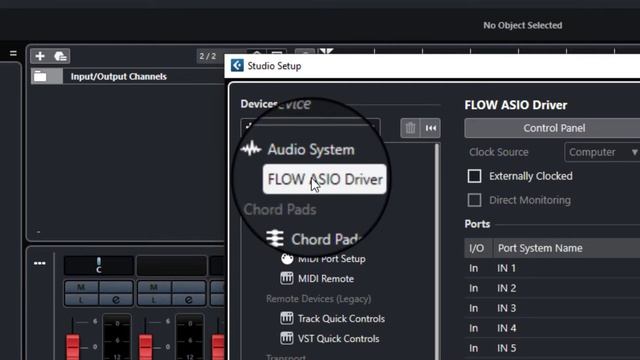Click the second channel's level meter

[189, 338]
